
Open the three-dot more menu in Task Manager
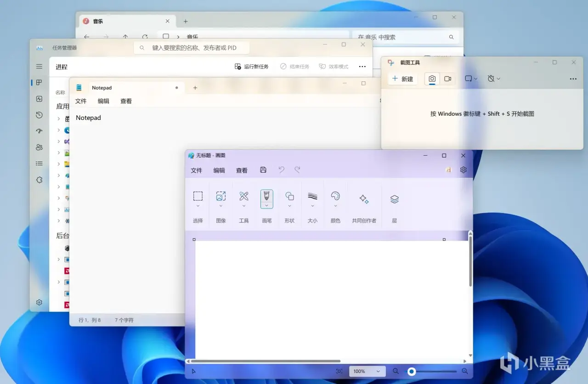pos(362,67)
